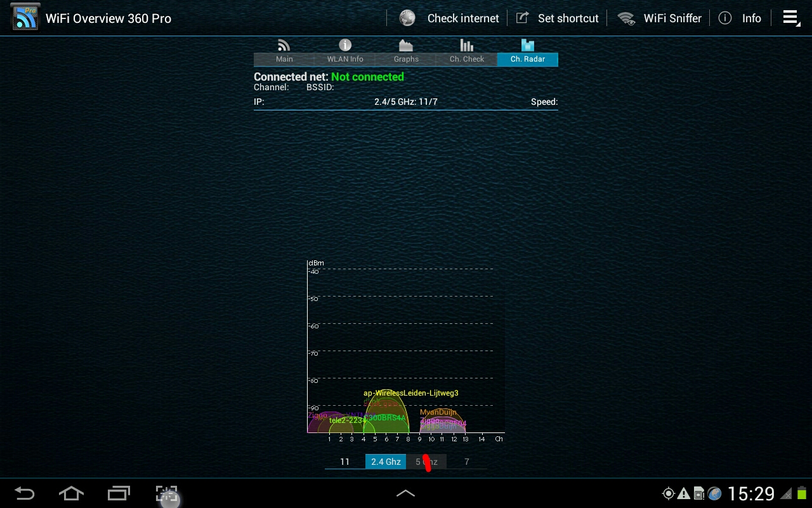The height and width of the screenshot is (508, 812).
Task: Tap the WiFi Overview 360 Pro app icon
Action: pyautogui.click(x=25, y=17)
